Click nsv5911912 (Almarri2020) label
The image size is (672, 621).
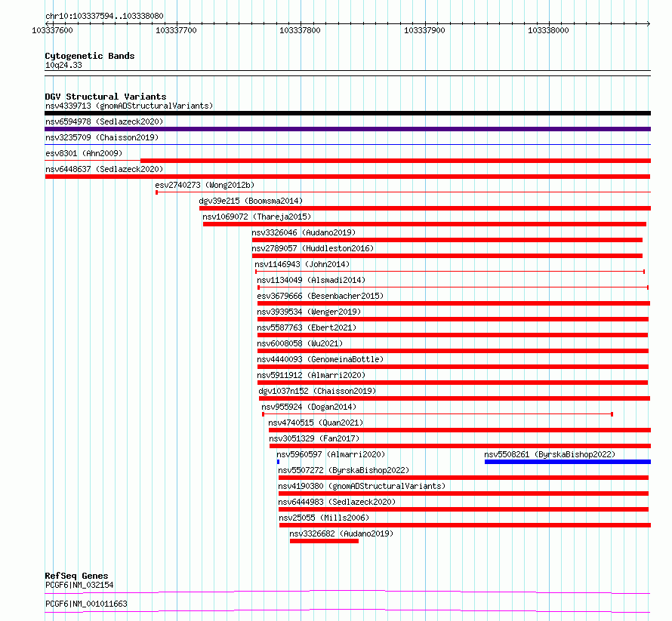pyautogui.click(x=311, y=375)
